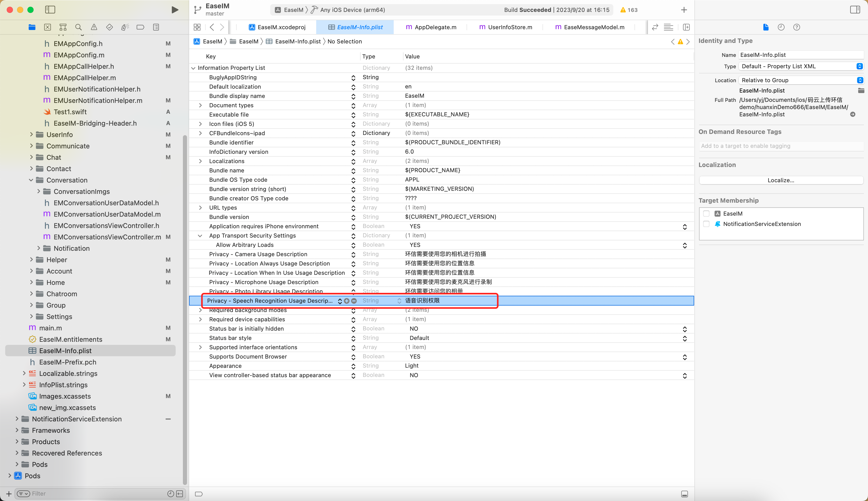Image resolution: width=868 pixels, height=501 pixels.
Task: Run the project with the play button
Action: tap(175, 10)
